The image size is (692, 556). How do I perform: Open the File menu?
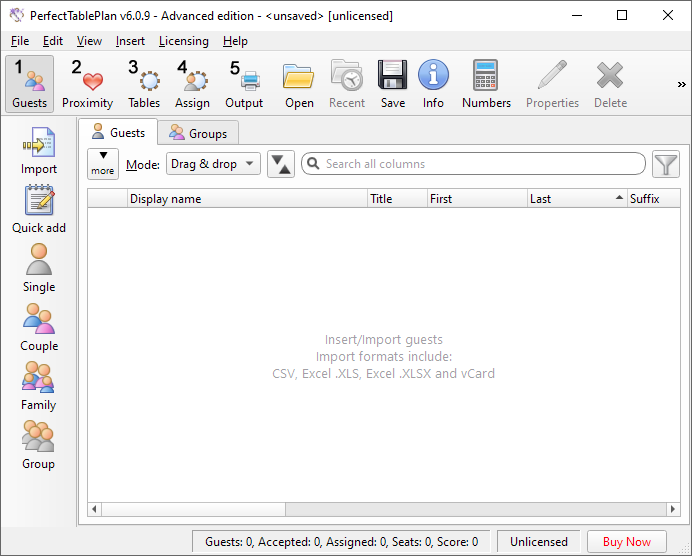point(20,41)
